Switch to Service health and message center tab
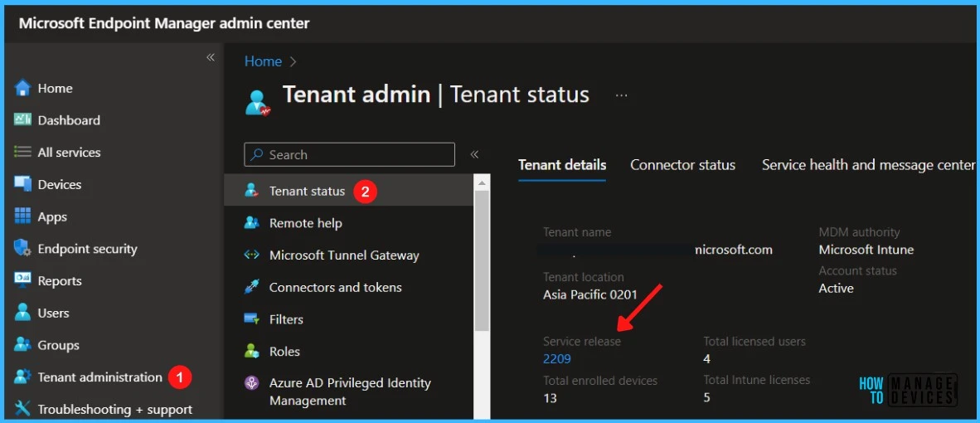The image size is (980, 423). pyautogui.click(x=868, y=165)
